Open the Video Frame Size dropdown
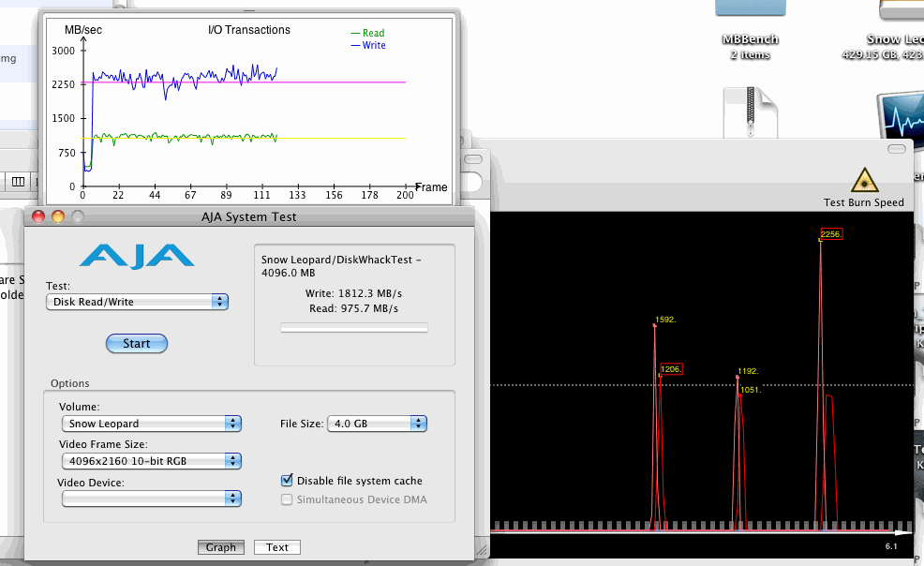The width and height of the screenshot is (924, 566). pyautogui.click(x=152, y=461)
